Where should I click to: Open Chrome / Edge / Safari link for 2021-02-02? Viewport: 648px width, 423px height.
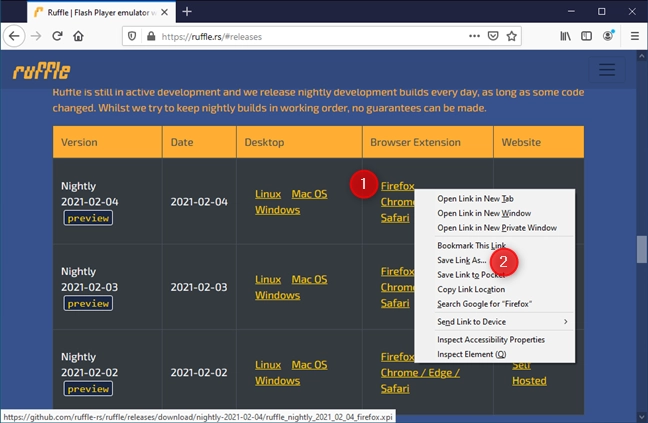[x=420, y=380]
